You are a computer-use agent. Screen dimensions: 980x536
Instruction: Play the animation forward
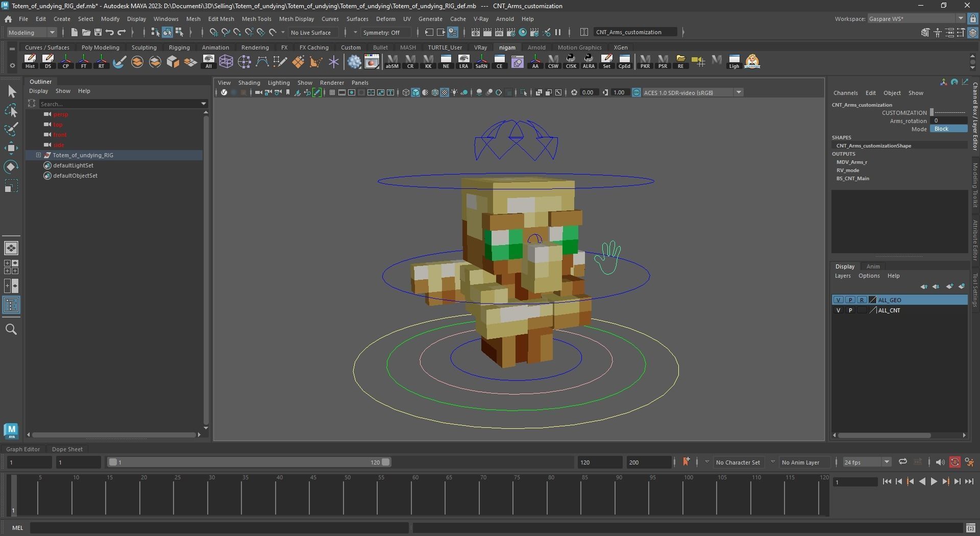click(x=934, y=481)
